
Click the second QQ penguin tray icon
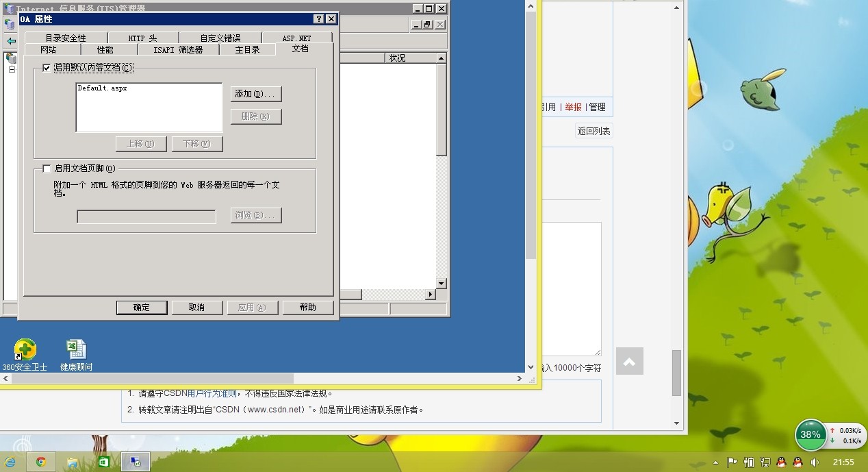coord(797,462)
